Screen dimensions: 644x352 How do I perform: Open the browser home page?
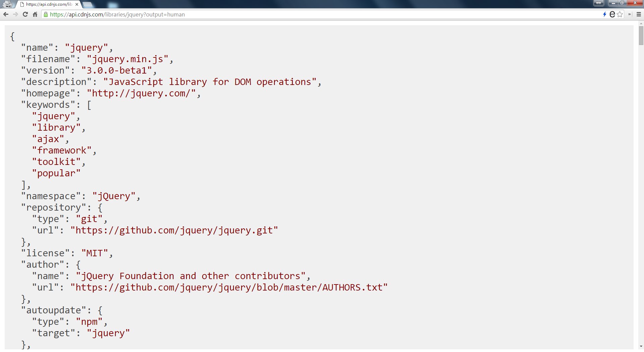pyautogui.click(x=35, y=14)
